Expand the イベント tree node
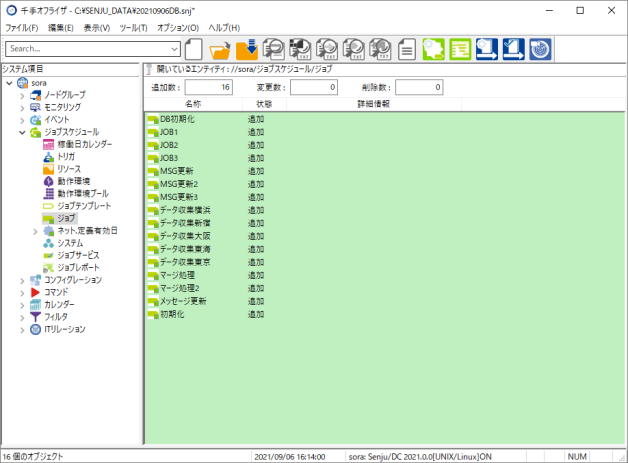The width and height of the screenshot is (628, 463). [x=22, y=120]
